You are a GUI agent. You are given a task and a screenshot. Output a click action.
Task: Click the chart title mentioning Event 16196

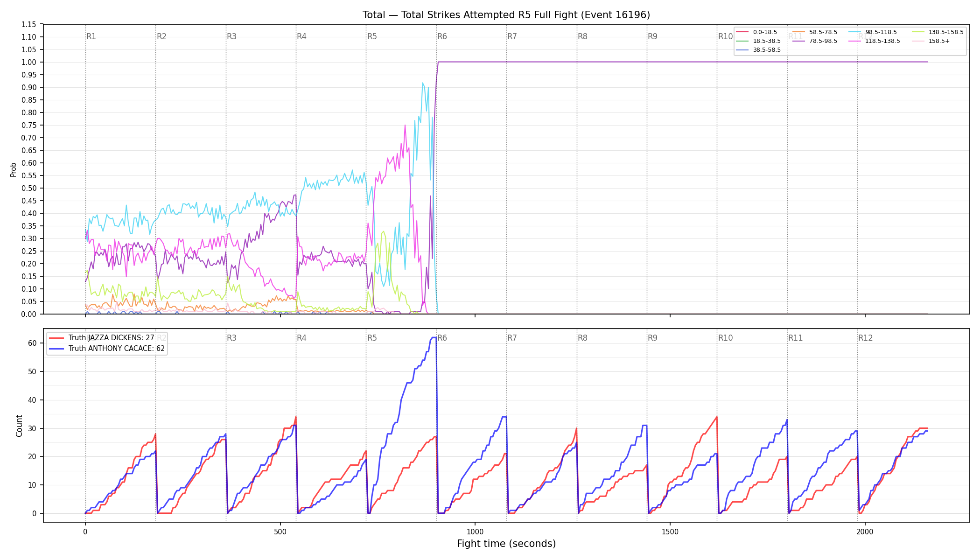coord(506,15)
